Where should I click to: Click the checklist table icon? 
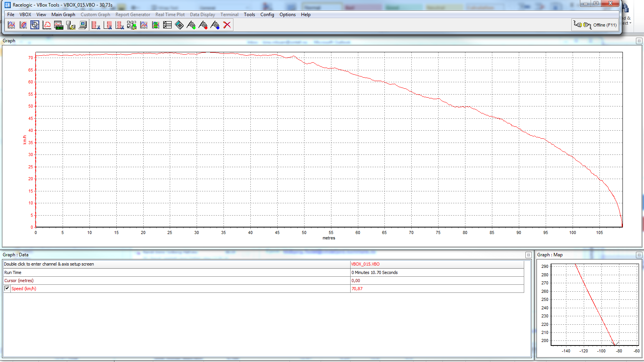point(167,25)
